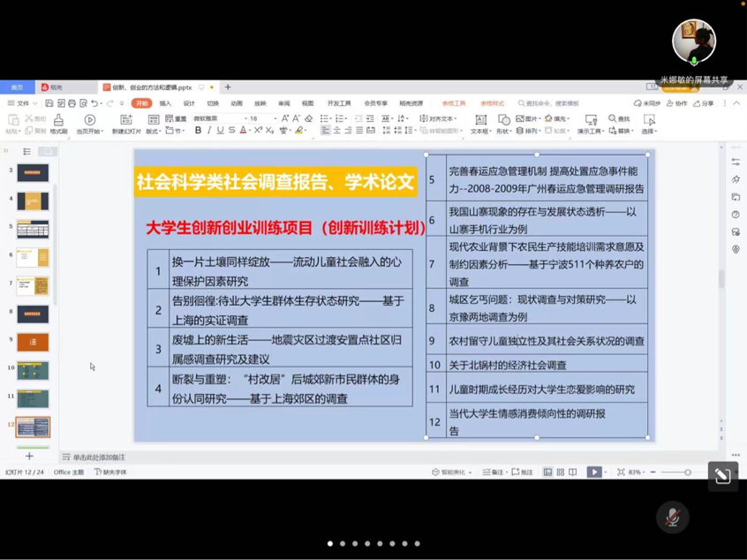Select slide 10 thumbnail in slide panel
Screen dimensions: 747x560
point(33,370)
